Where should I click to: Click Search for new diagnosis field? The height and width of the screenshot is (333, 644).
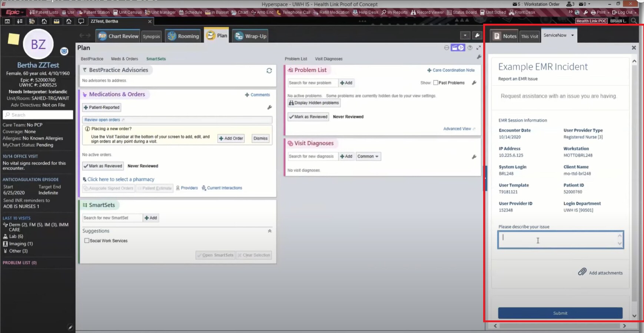point(313,156)
